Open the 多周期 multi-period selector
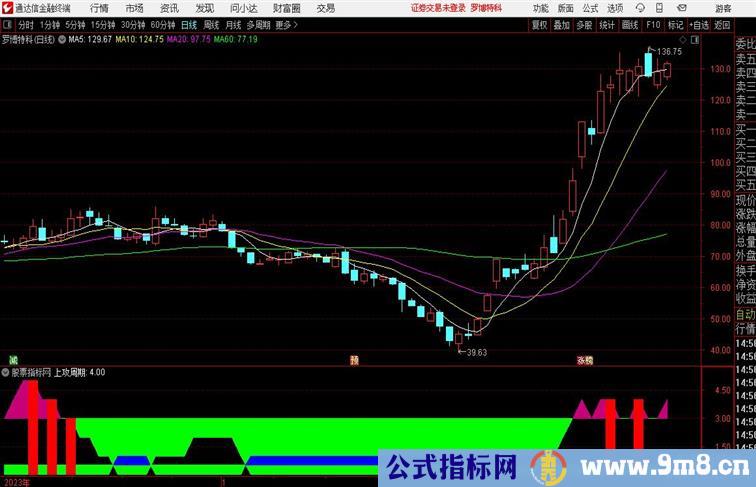This screenshot has height=487, width=756. [258, 24]
